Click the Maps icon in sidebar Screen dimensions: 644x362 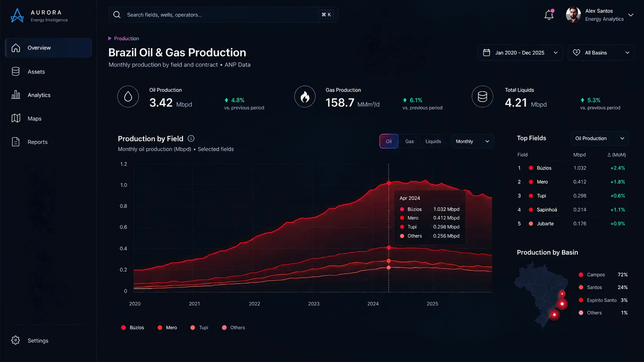(x=16, y=118)
